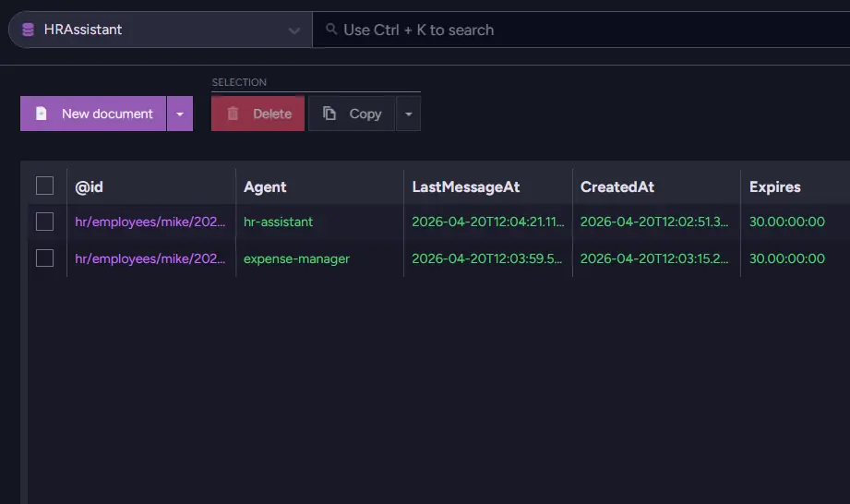Check the expense-manager row checkbox
850x504 pixels.
pyautogui.click(x=44, y=258)
